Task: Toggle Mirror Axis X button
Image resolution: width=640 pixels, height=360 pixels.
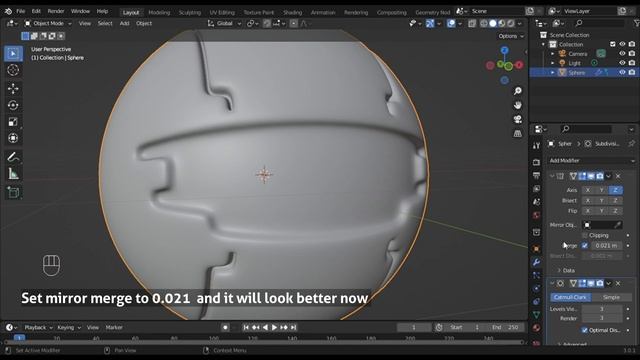Action: coord(588,190)
